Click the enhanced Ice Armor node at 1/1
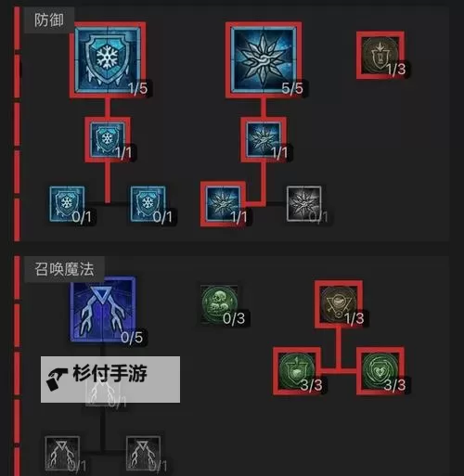Image resolution: width=464 pixels, height=476 pixels. point(108,139)
